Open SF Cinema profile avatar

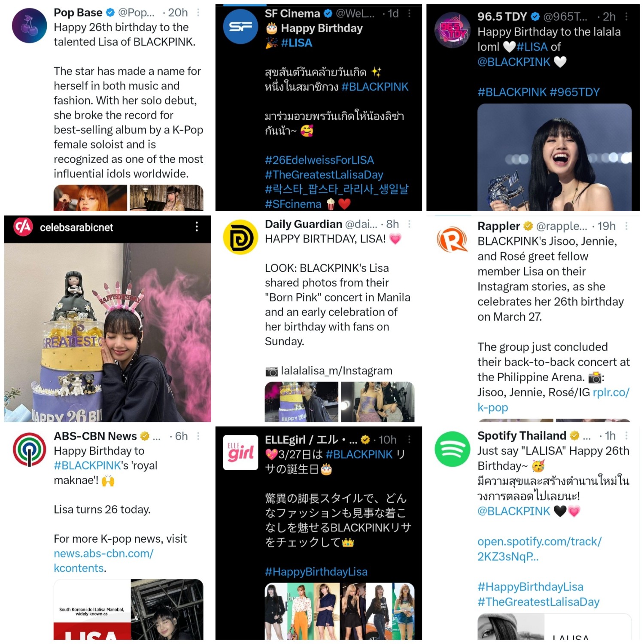tap(240, 27)
